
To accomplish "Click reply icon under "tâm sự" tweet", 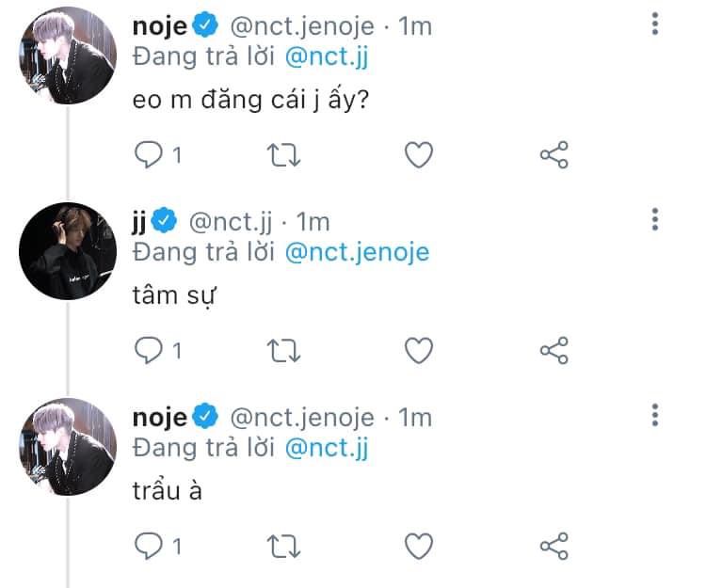I will (x=149, y=351).
